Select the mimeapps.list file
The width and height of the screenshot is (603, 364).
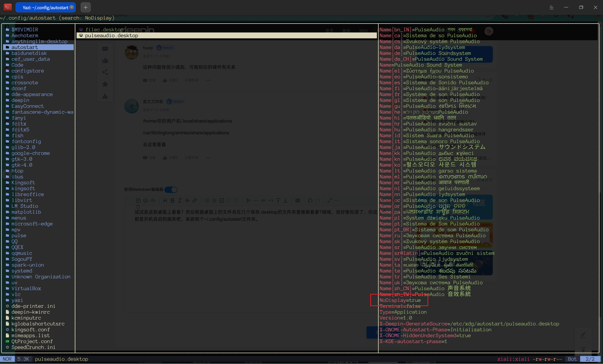click(x=38, y=335)
